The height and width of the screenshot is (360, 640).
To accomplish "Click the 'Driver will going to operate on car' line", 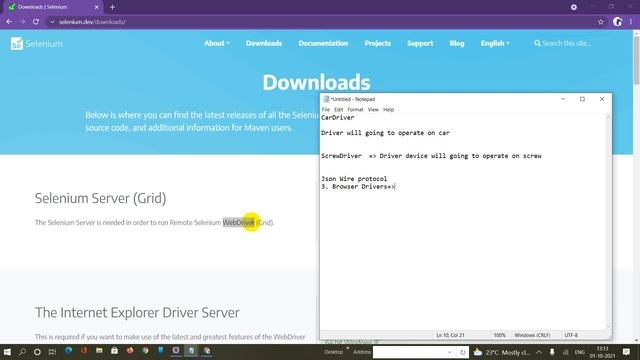I will pos(385,133).
